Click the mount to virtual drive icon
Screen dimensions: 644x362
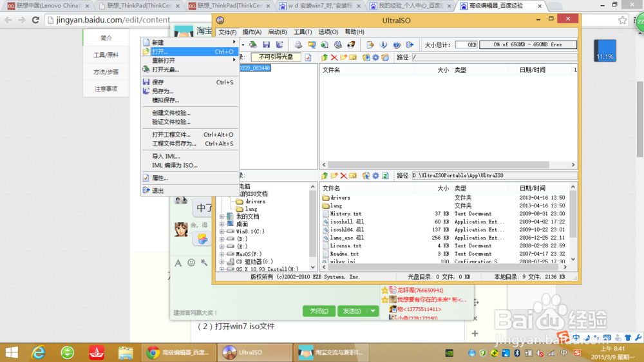coord(337,45)
